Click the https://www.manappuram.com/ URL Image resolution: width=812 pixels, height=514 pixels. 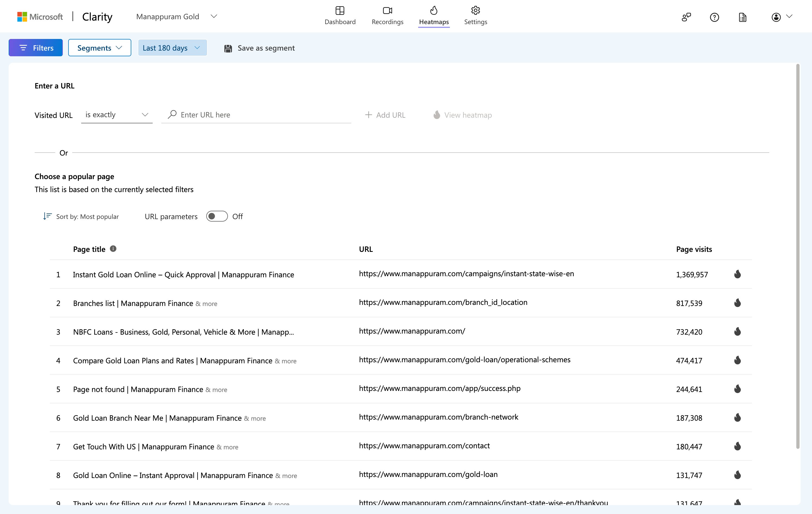tap(412, 331)
